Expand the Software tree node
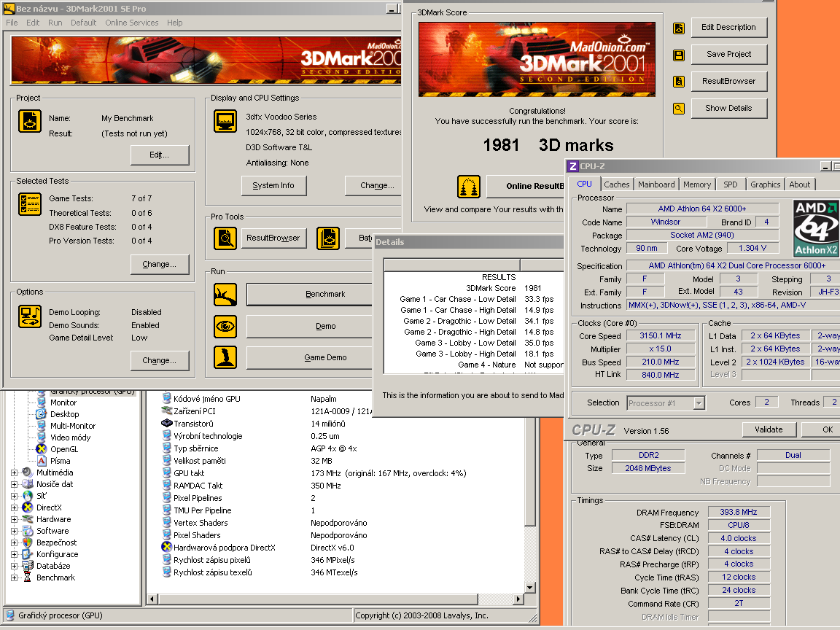The width and height of the screenshot is (840, 630). pyautogui.click(x=15, y=531)
